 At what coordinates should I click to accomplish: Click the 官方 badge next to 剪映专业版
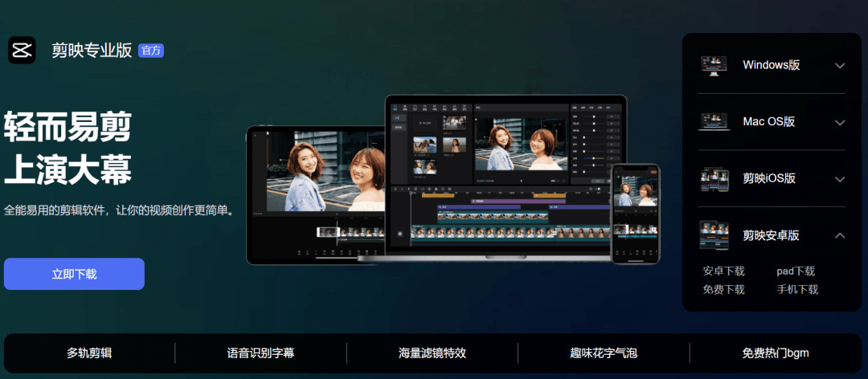[151, 51]
